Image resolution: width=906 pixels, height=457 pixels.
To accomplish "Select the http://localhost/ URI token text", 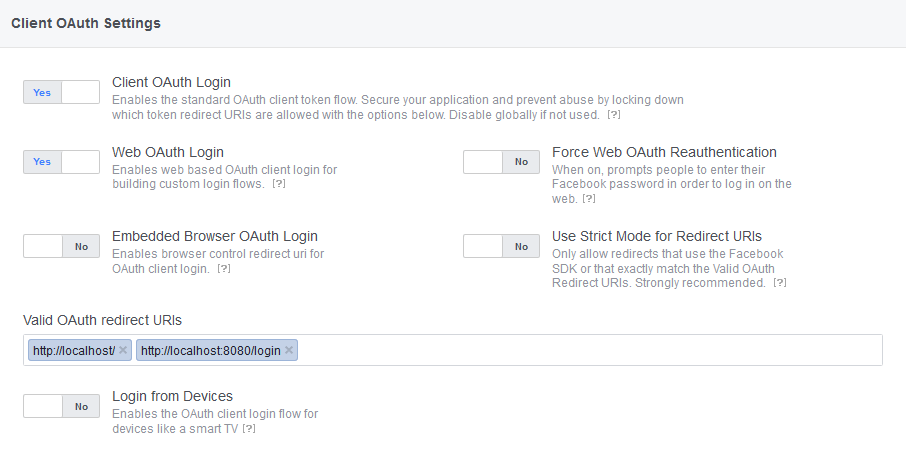I will tap(73, 350).
